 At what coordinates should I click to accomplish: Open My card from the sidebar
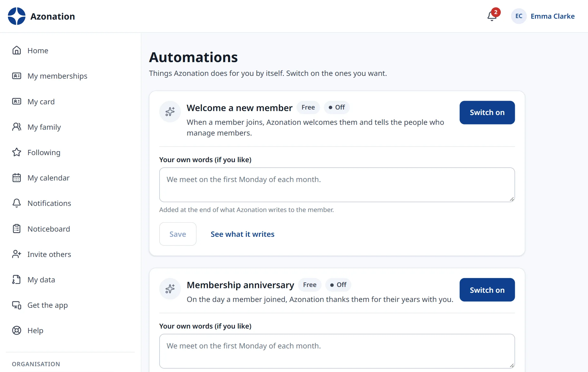point(70,102)
